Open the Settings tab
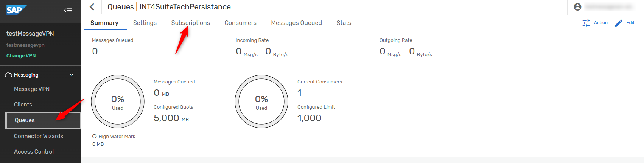This screenshot has height=163, width=644. 145,23
